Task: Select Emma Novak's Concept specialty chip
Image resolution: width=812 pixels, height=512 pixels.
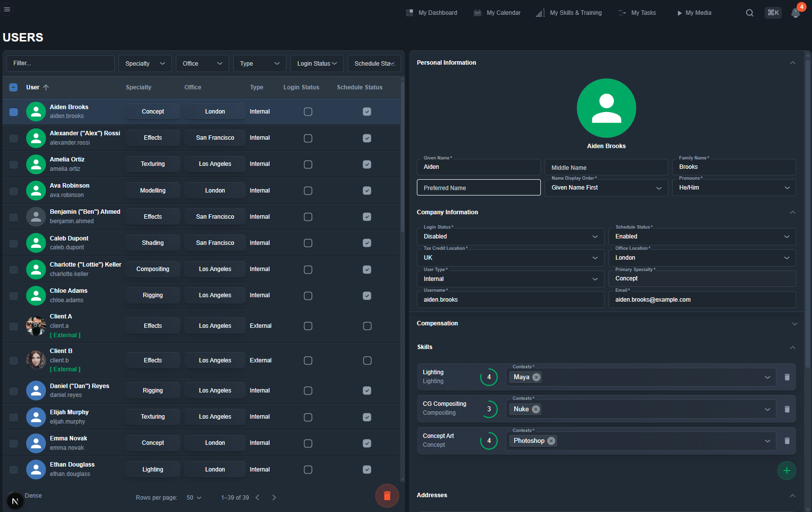Action: click(x=153, y=443)
